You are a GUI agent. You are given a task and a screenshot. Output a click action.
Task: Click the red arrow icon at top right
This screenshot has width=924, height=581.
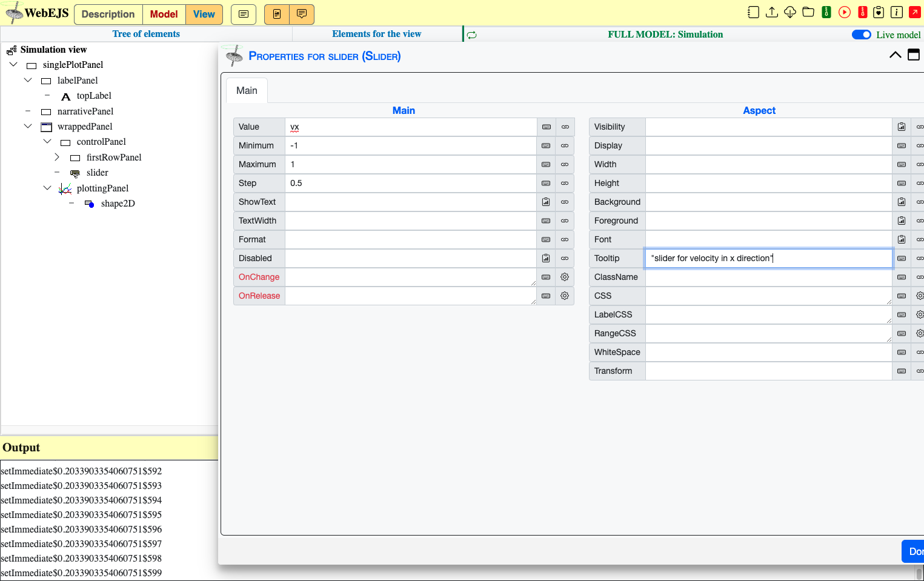(915, 12)
